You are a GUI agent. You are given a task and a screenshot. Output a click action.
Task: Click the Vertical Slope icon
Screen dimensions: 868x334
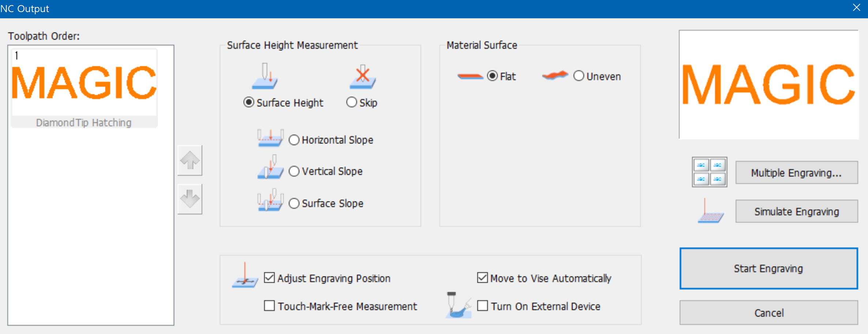click(x=270, y=167)
